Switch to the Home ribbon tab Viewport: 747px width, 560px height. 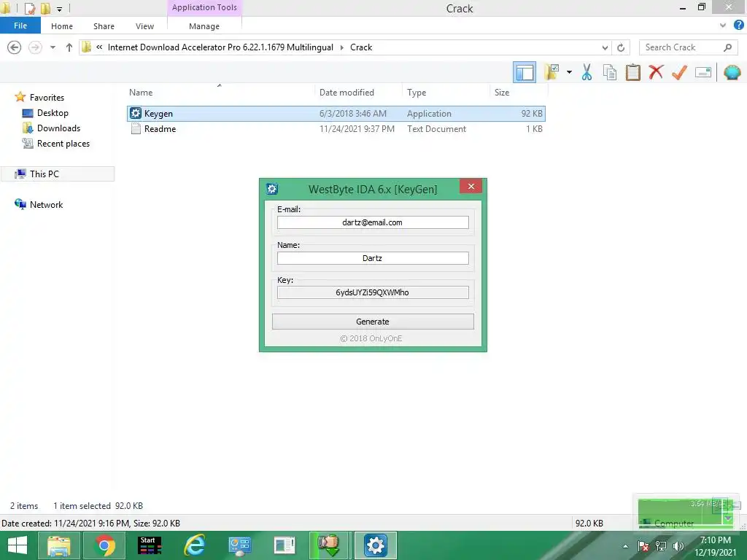click(x=62, y=26)
